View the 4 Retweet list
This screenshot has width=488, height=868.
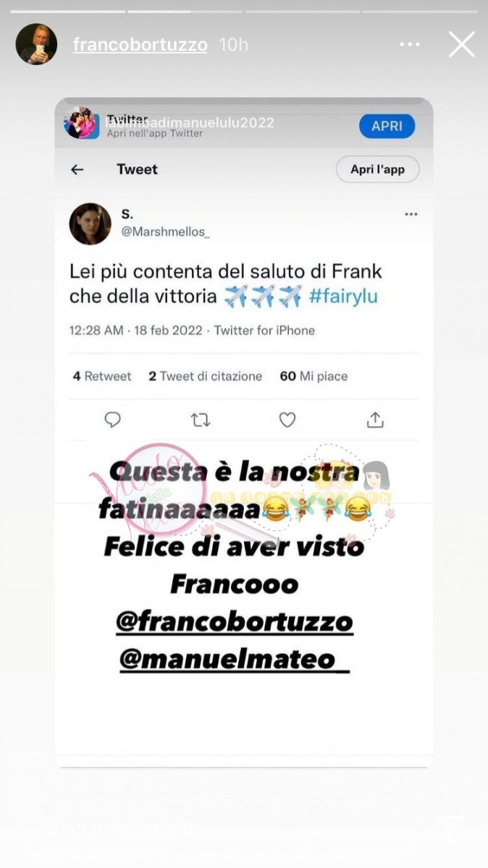click(x=102, y=376)
